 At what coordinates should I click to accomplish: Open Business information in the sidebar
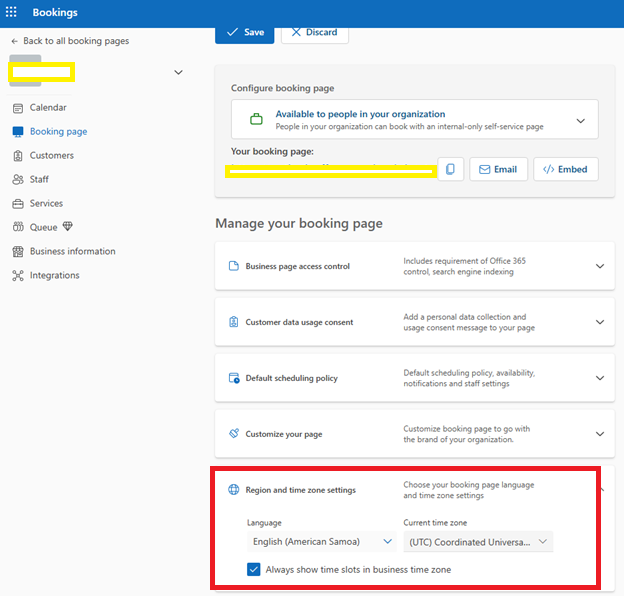pyautogui.click(x=73, y=252)
